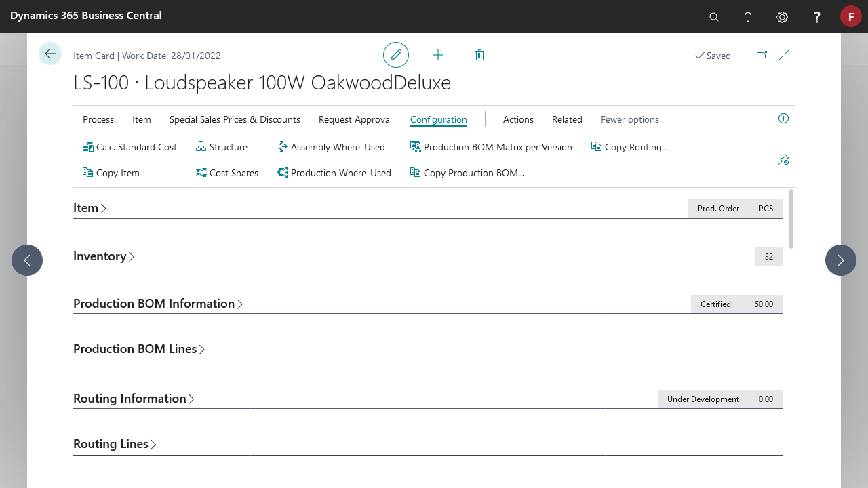
Task: Click the Under Development status value
Action: (x=703, y=399)
